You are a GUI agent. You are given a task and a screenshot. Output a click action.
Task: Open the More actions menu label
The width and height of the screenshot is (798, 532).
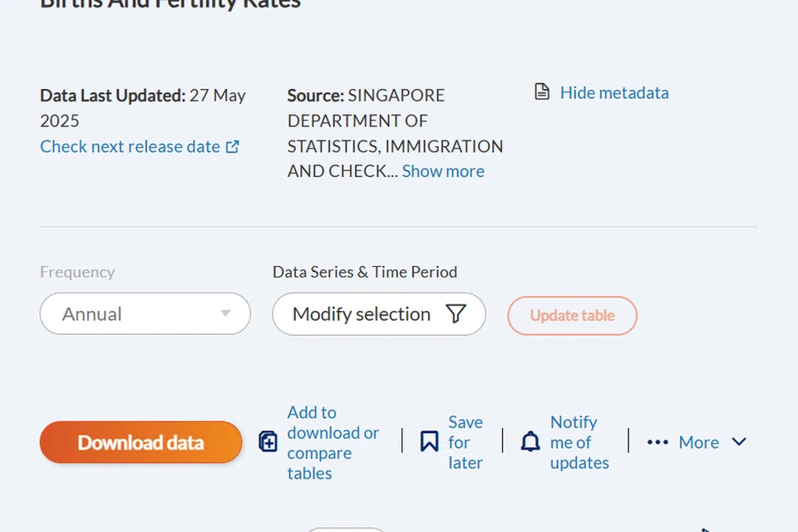[698, 442]
